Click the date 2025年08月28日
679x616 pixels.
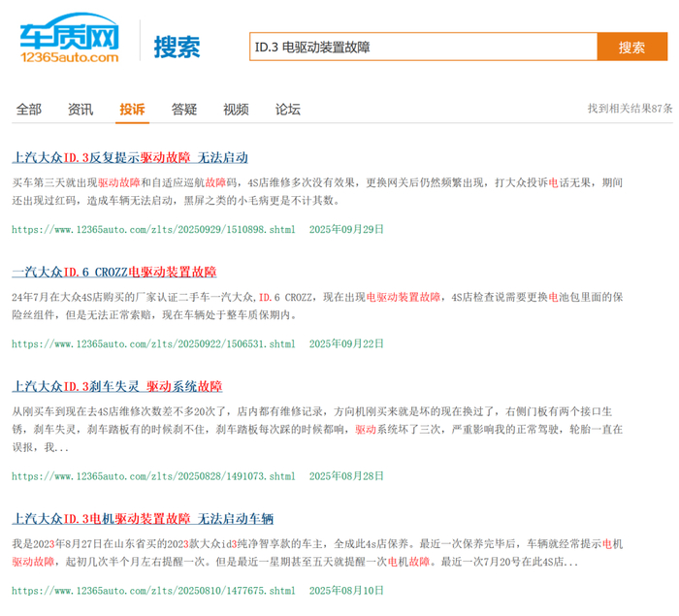click(346, 476)
